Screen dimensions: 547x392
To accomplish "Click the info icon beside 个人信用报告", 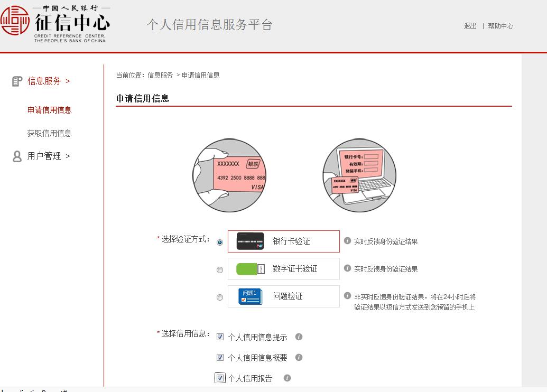I will [x=287, y=378].
